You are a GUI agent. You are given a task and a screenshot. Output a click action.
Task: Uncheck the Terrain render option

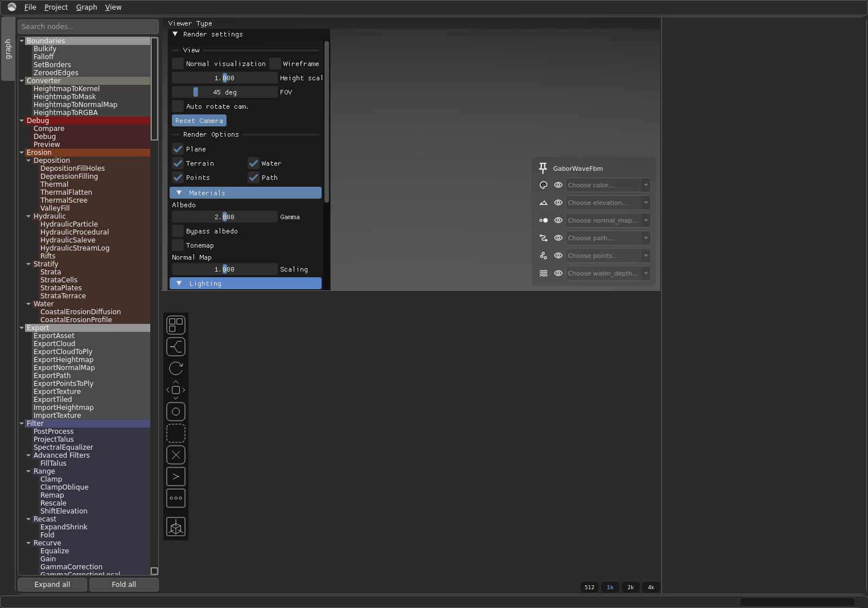(x=178, y=163)
